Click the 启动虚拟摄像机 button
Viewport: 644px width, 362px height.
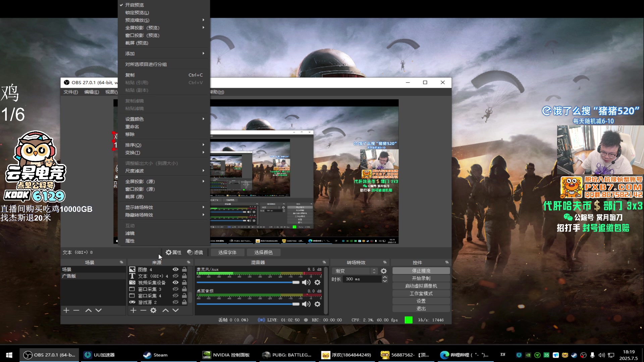pos(421,286)
